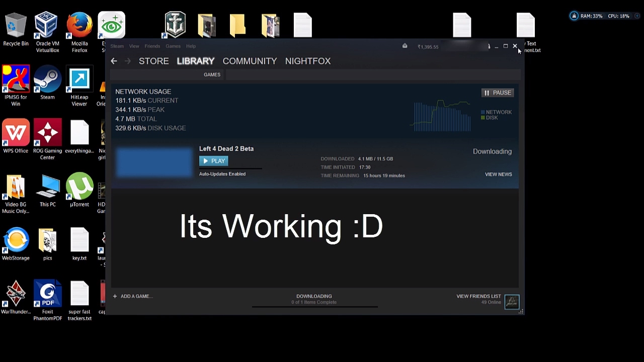644x362 pixels.
Task: Open the NIGHTFOX profile tab
Action: coord(308,61)
